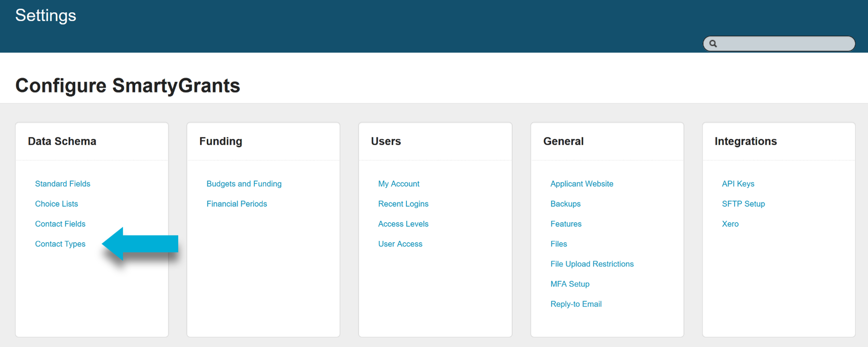Screen dimensions: 868x347
Task: Open Budgets and Funding
Action: pyautogui.click(x=244, y=184)
